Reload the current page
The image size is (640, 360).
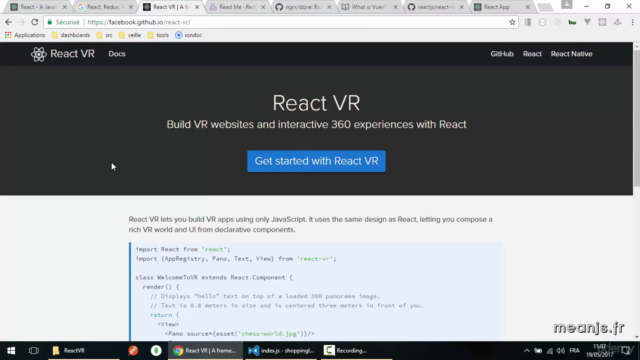coord(34,22)
